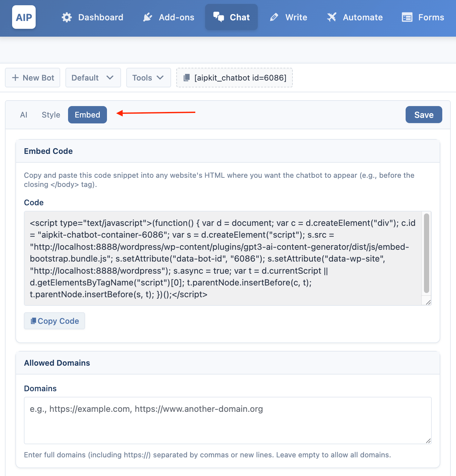Click the Embed Code heading
The width and height of the screenshot is (456, 476).
pos(48,151)
